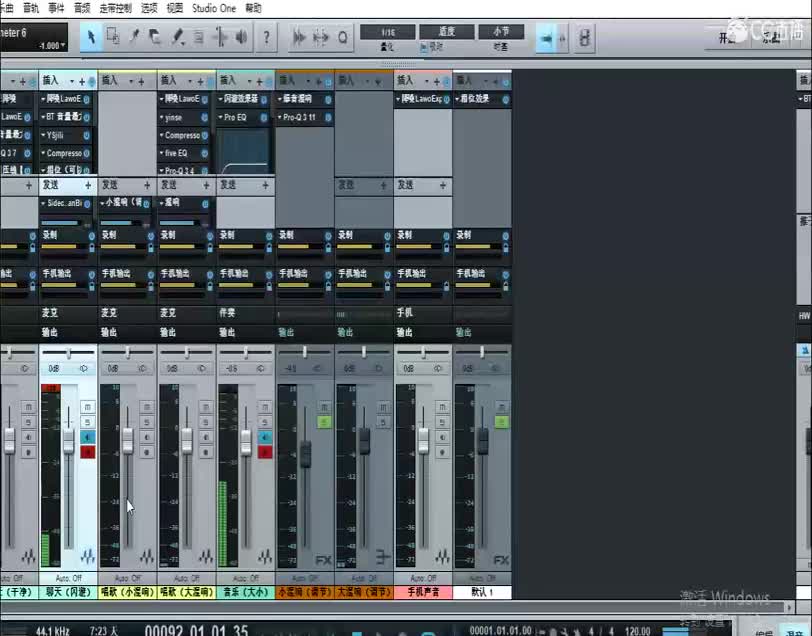Click 麦克 input selector on 聊天（闪避）
Screen dimensions: 812x636
point(68,313)
